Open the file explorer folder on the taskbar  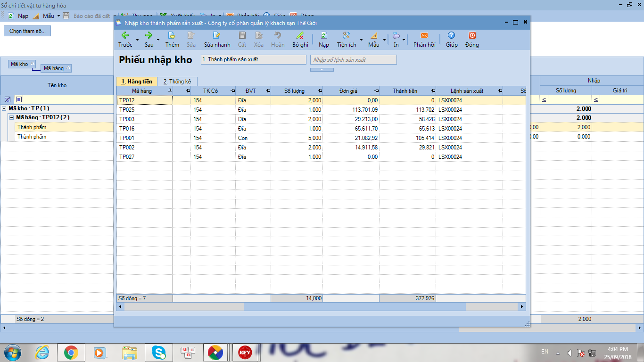[130, 352]
